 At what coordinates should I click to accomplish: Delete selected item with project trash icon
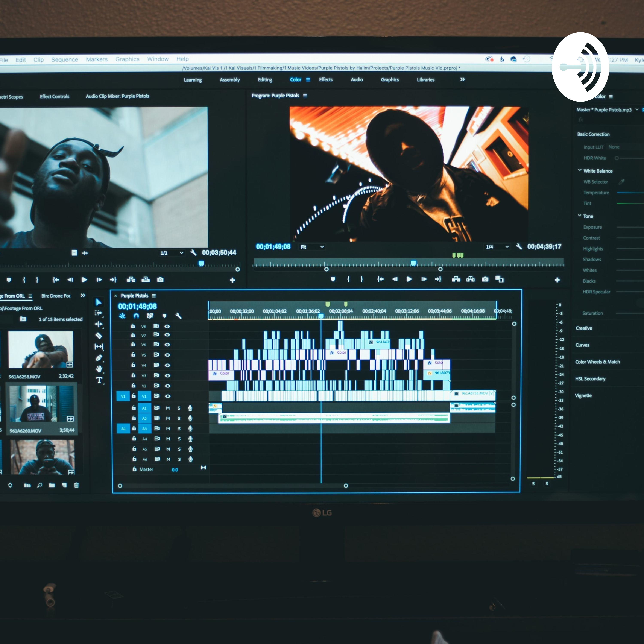click(76, 485)
